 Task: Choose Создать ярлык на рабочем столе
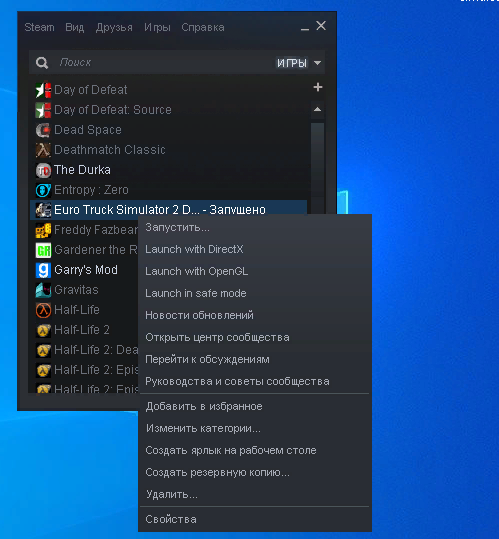tap(255, 450)
